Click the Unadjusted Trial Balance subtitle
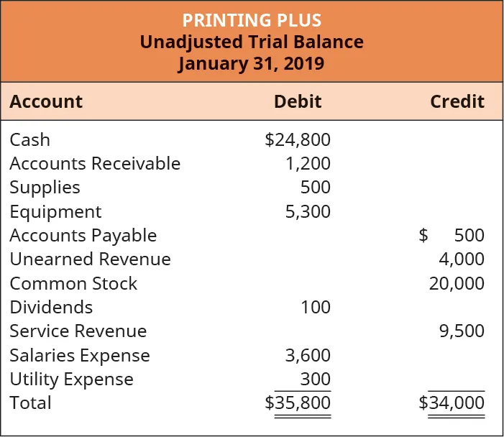The width and height of the screenshot is (504, 437). tap(252, 42)
